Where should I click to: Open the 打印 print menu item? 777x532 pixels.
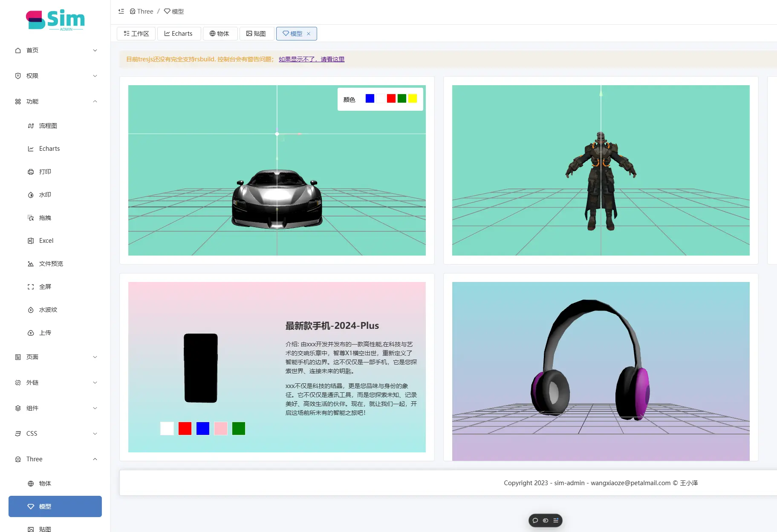click(x=55, y=172)
